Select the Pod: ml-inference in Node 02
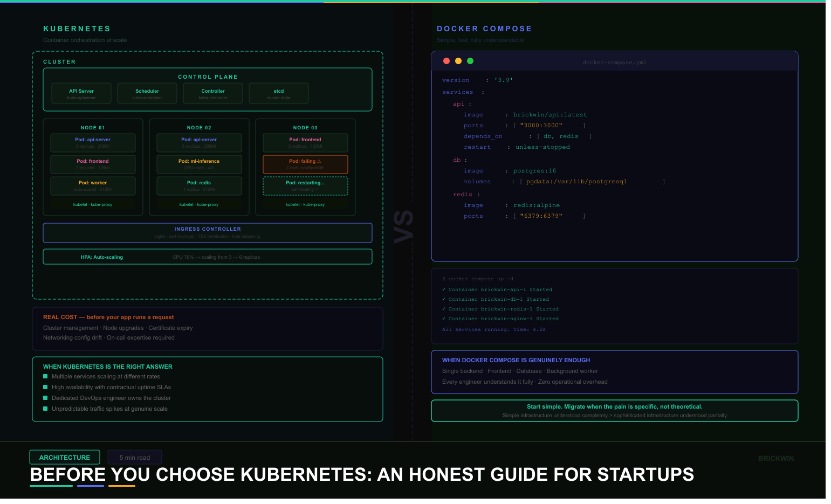This screenshot has height=504, width=831. coord(199,164)
